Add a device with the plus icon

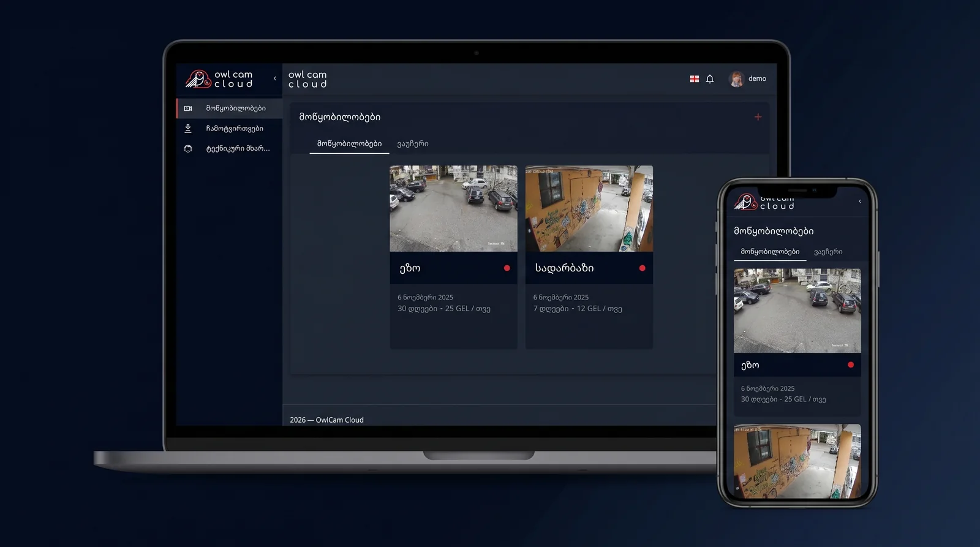758,117
